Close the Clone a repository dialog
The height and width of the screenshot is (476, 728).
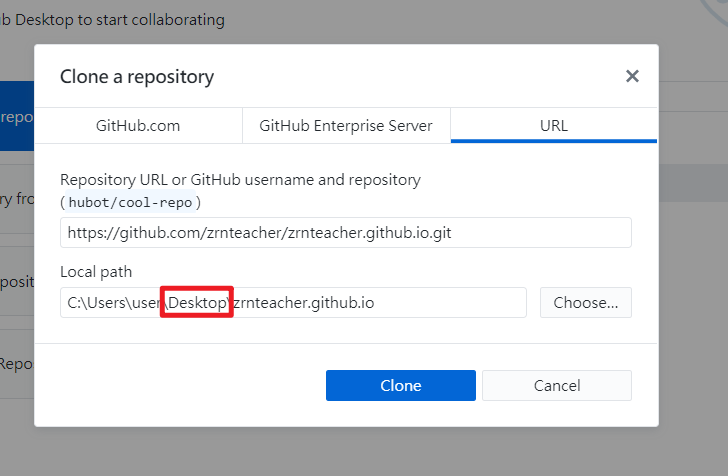(x=632, y=76)
